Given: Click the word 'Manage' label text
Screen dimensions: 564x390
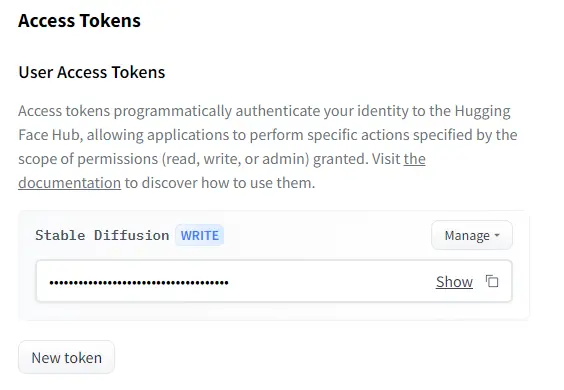Looking at the screenshot, I should click(467, 235).
